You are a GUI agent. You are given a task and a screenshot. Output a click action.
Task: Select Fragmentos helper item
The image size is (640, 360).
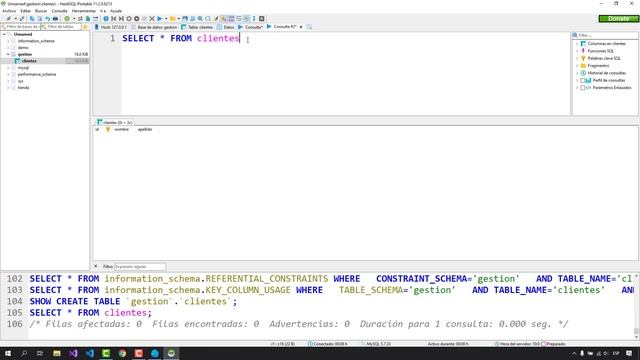(598, 66)
